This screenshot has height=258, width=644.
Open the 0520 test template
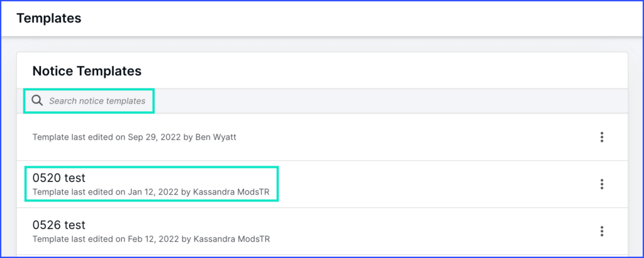point(59,178)
